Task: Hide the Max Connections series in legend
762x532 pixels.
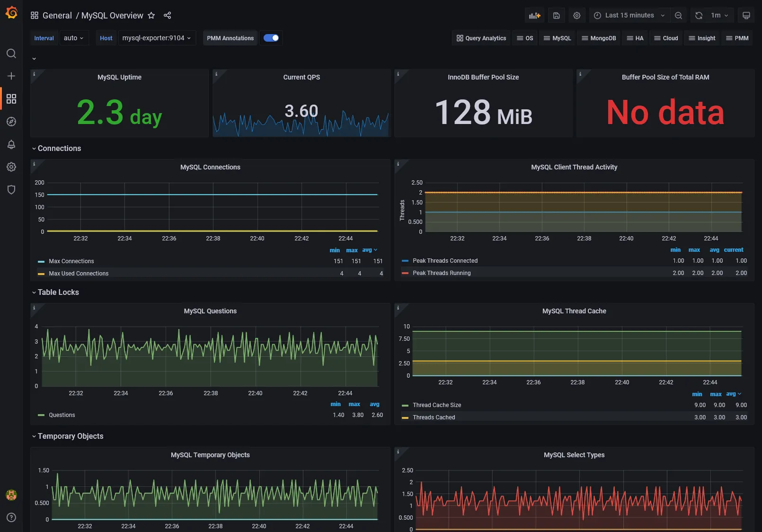Action: pyautogui.click(x=71, y=261)
